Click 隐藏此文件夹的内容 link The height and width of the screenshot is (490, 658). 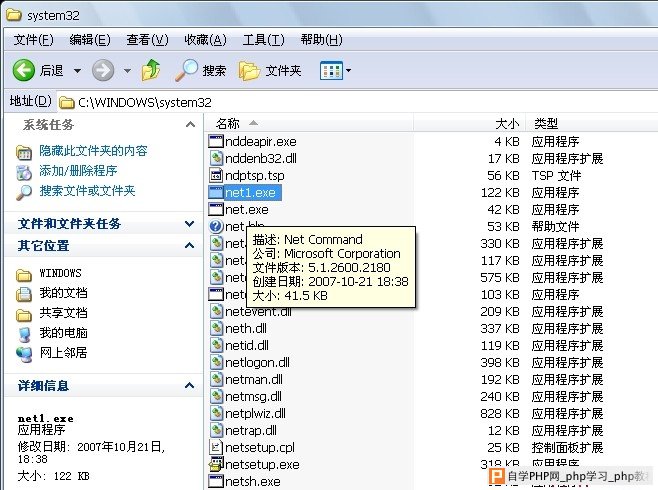coord(93,151)
